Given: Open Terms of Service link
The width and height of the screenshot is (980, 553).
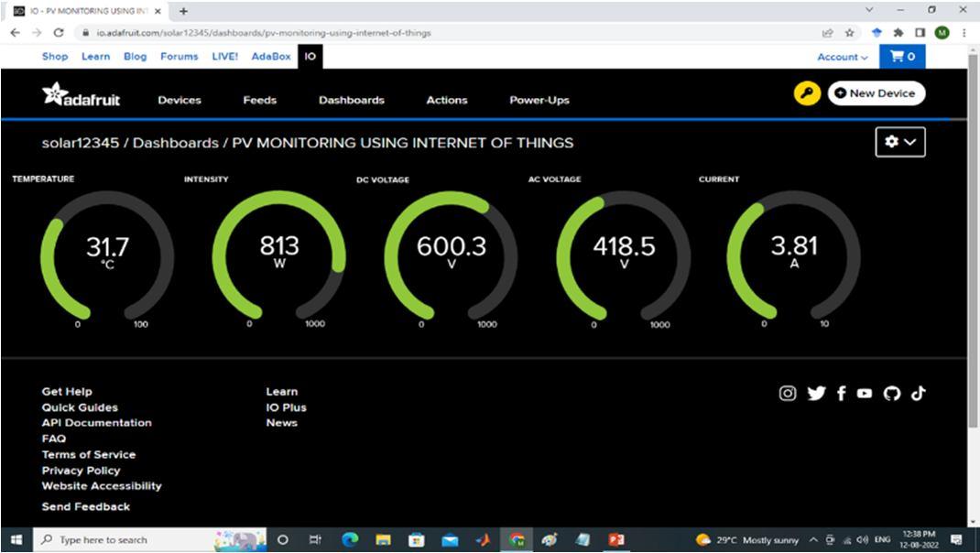Looking at the screenshot, I should coord(89,455).
